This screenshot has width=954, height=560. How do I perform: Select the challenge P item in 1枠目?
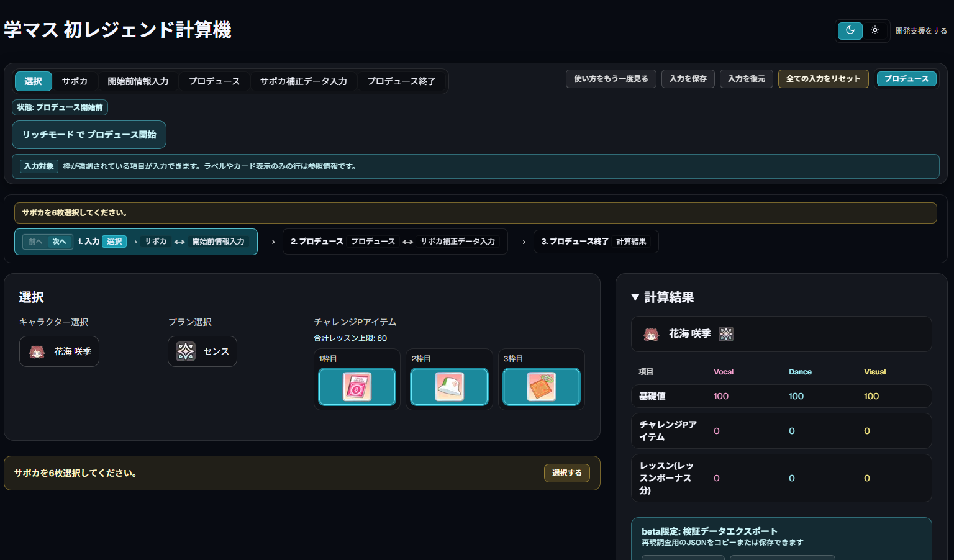pyautogui.click(x=357, y=386)
